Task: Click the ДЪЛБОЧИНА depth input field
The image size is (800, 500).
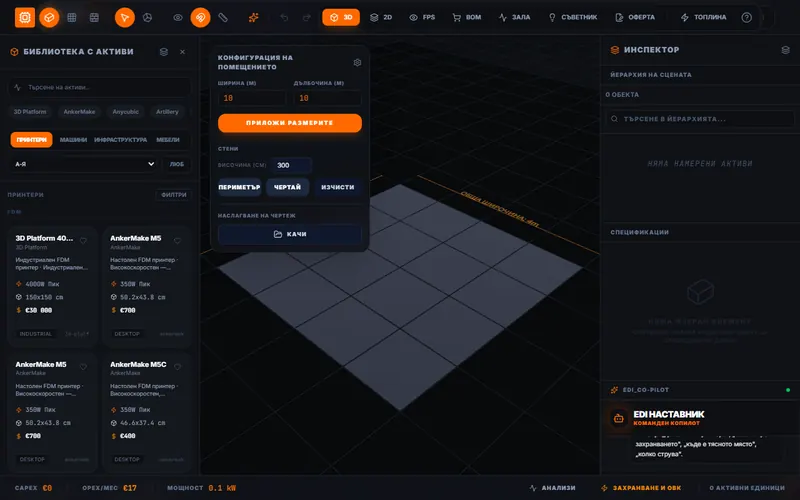Action: pyautogui.click(x=328, y=98)
